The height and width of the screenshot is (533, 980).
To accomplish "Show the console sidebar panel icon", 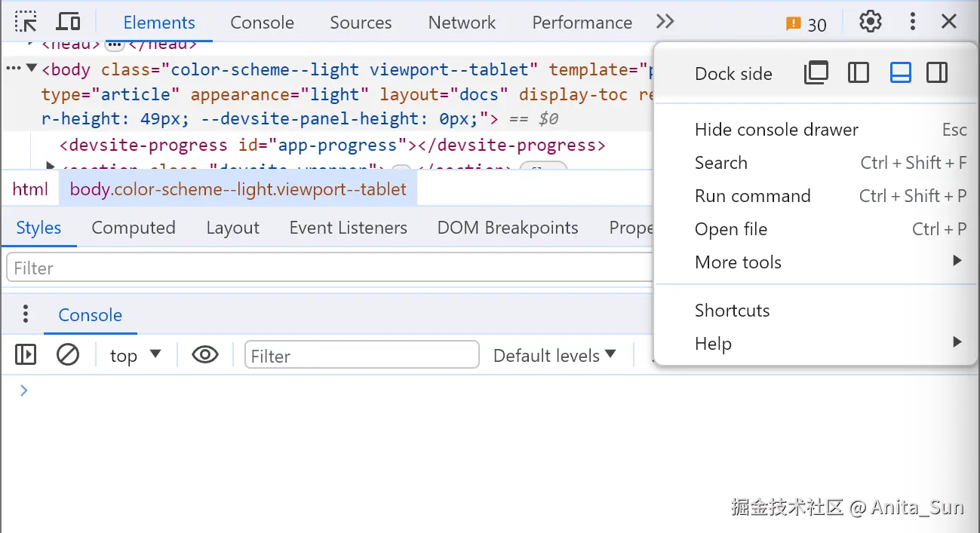I will 26,354.
